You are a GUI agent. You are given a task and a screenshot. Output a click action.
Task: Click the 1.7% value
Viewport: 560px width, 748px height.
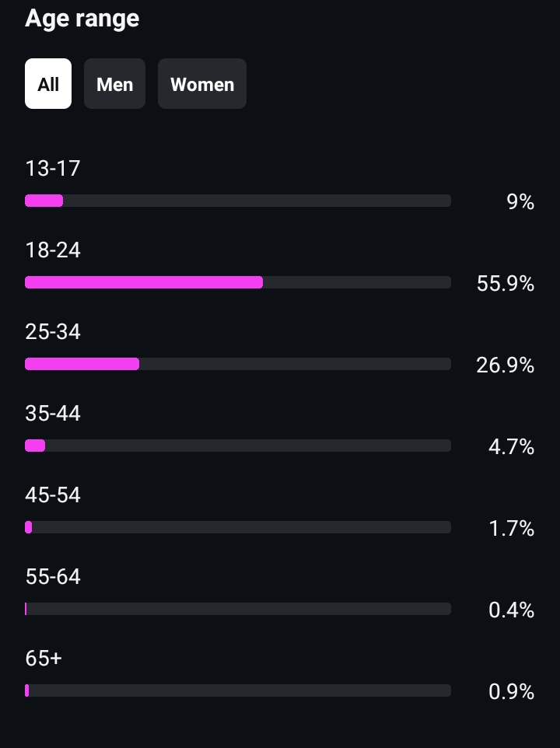512,529
